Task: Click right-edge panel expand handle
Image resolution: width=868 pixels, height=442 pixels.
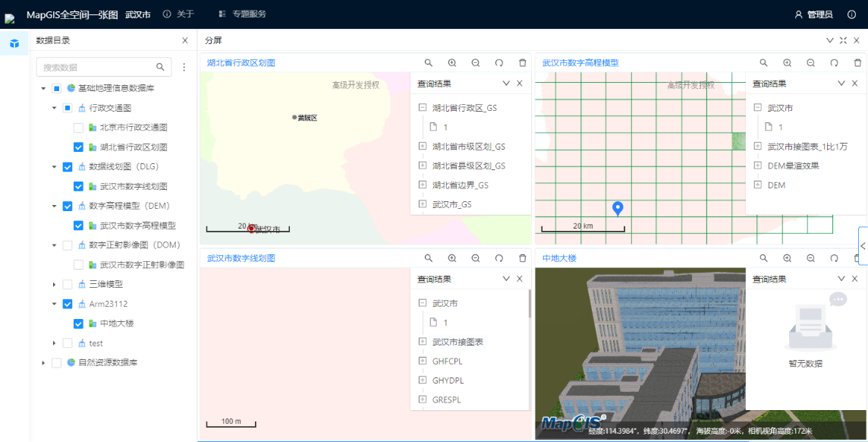Action: click(863, 247)
